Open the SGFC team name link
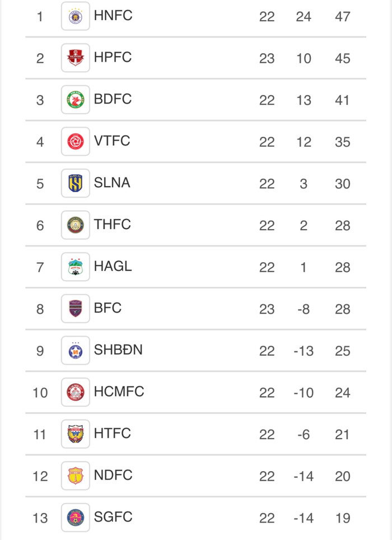Viewport: 392px width, 540px height. (113, 516)
